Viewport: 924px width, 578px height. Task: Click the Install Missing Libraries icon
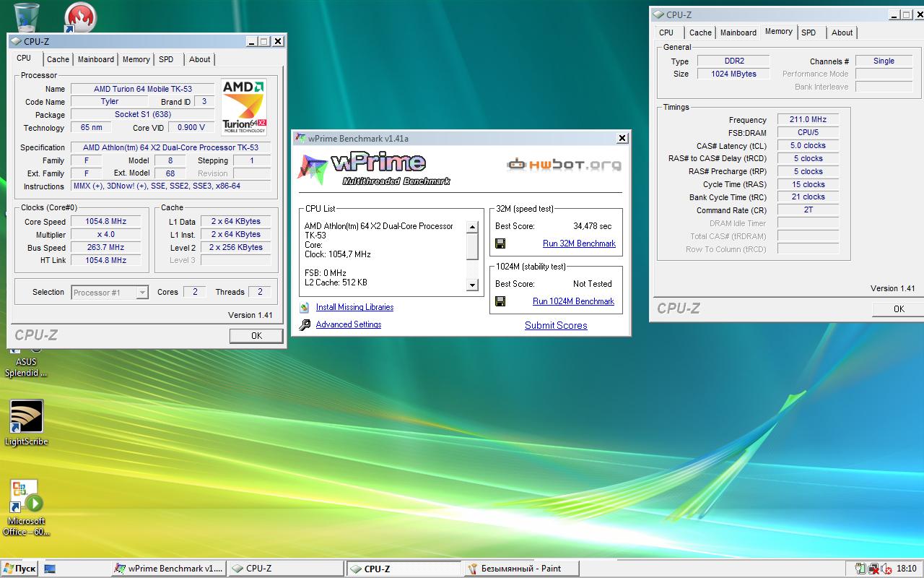305,307
